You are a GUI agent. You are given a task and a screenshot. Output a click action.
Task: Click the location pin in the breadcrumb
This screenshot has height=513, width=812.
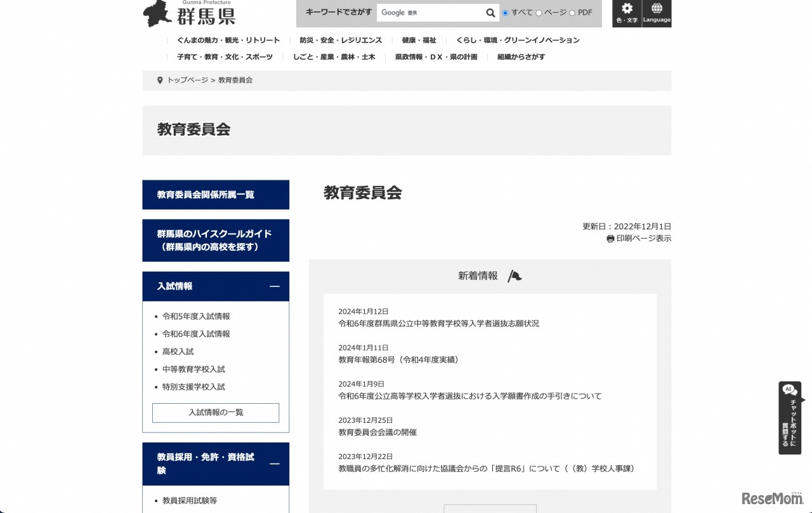pyautogui.click(x=160, y=80)
